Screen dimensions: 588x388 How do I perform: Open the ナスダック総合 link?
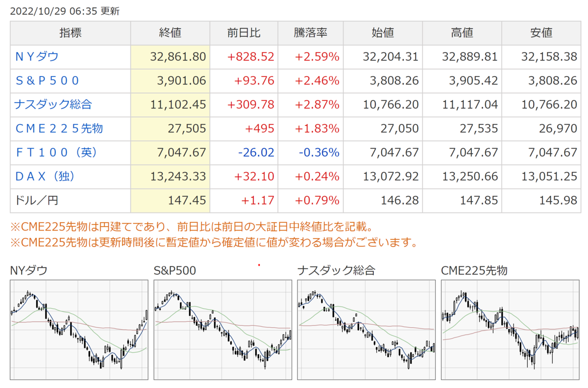(53, 104)
